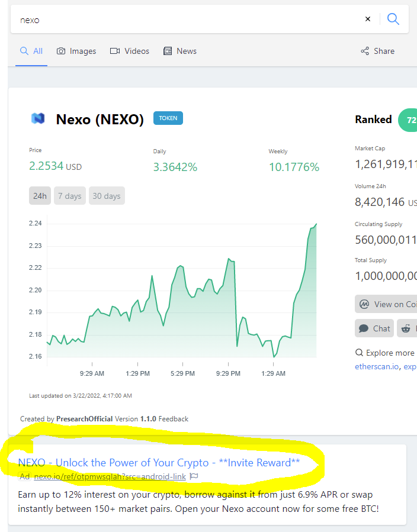
Task: Click the Ad label badge
Action: pos(24,477)
